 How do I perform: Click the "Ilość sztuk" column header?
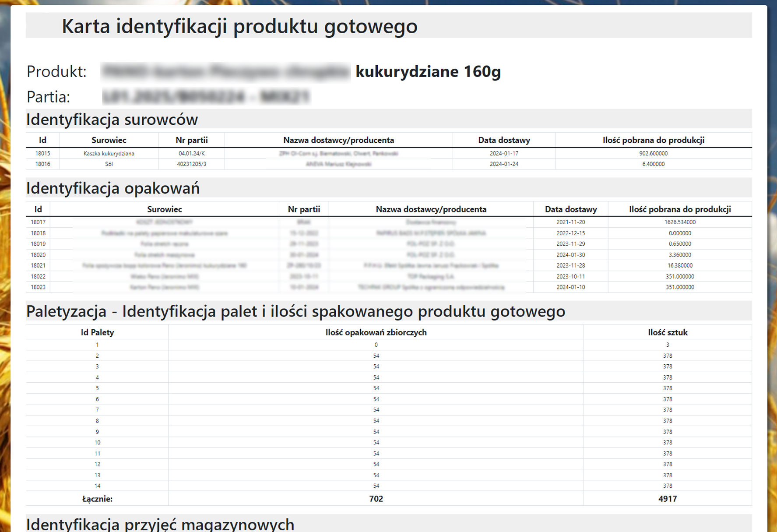point(667,332)
